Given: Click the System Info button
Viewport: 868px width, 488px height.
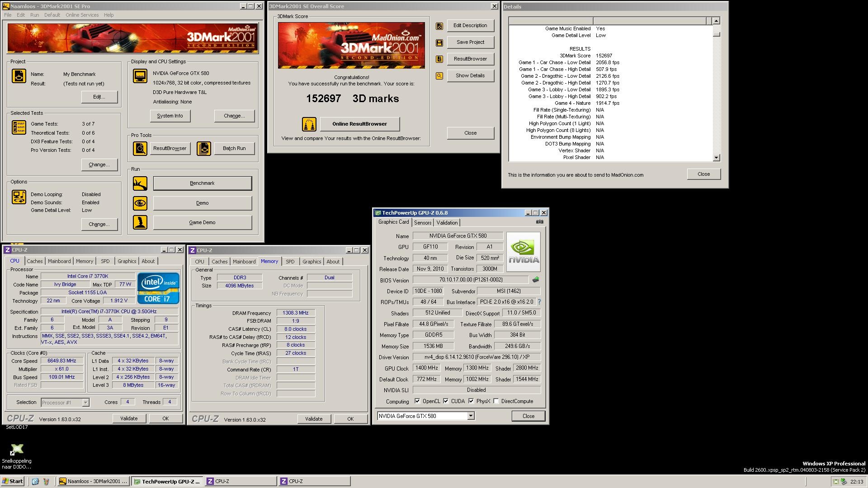Looking at the screenshot, I should 170,116.
